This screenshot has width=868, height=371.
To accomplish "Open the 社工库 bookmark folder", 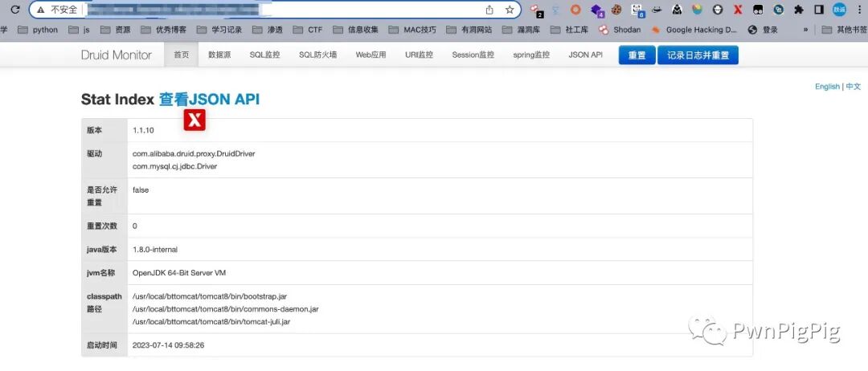I will point(569,30).
